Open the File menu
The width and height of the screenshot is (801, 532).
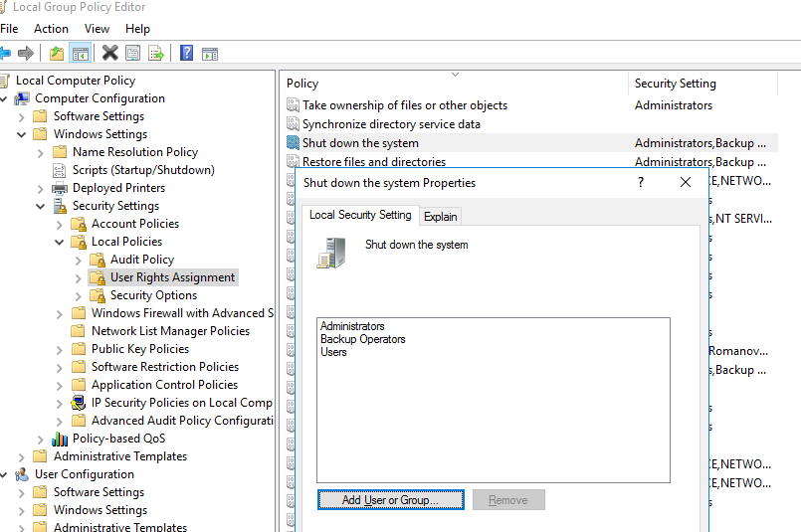(x=9, y=29)
